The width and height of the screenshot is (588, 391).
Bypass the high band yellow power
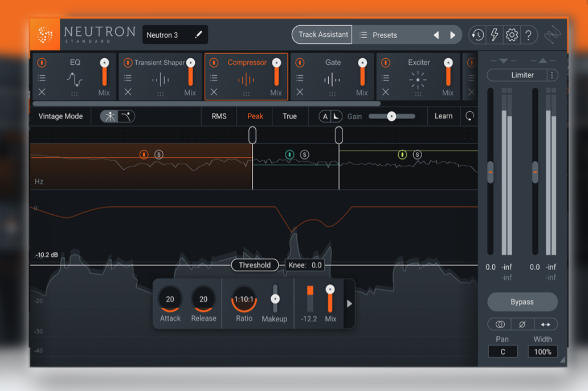click(402, 154)
